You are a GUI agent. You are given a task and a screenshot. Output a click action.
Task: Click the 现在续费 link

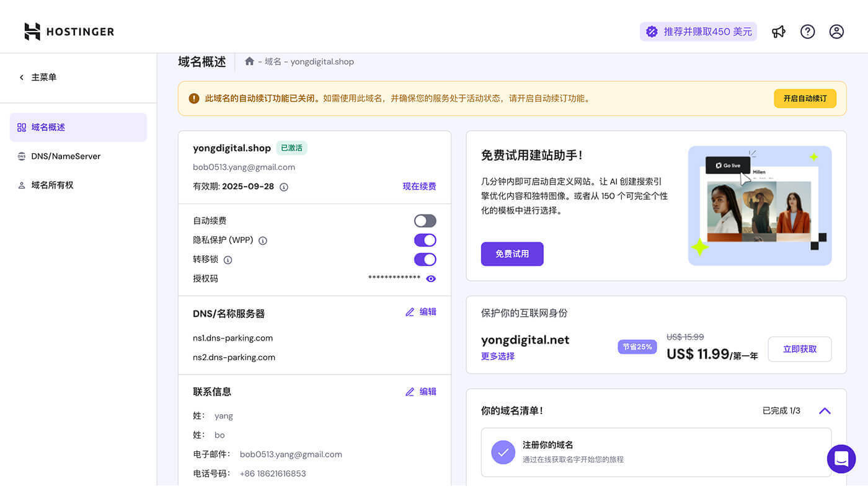point(419,186)
